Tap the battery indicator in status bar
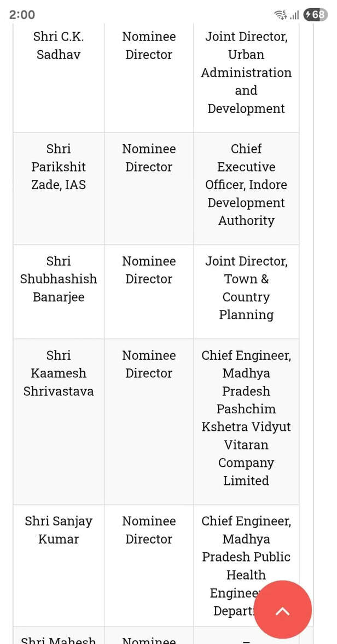 pos(315,15)
